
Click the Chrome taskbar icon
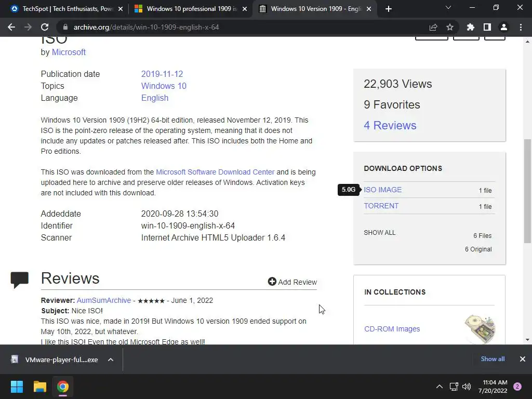coord(63,387)
